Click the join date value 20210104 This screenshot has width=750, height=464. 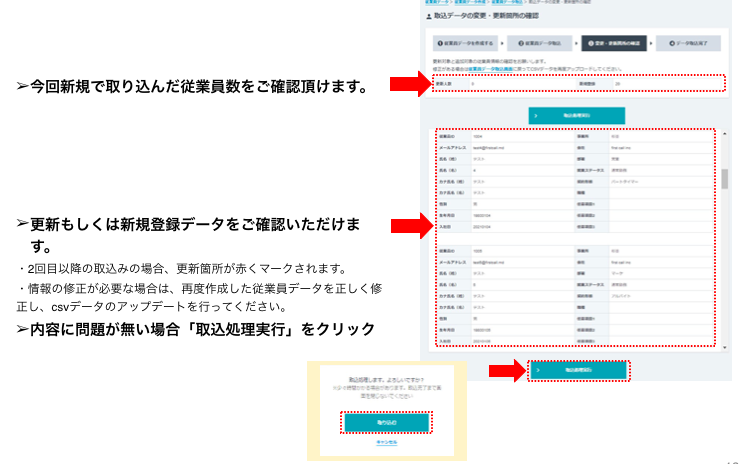(x=482, y=227)
